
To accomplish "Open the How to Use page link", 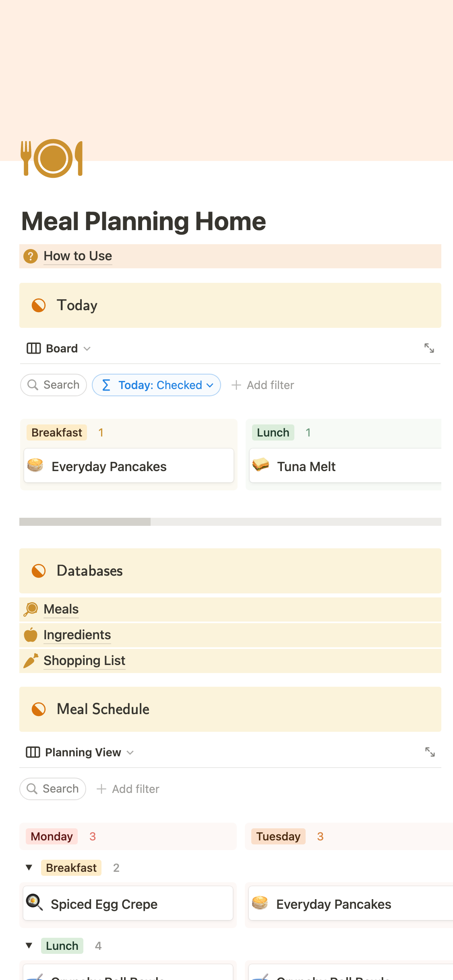I will point(78,256).
